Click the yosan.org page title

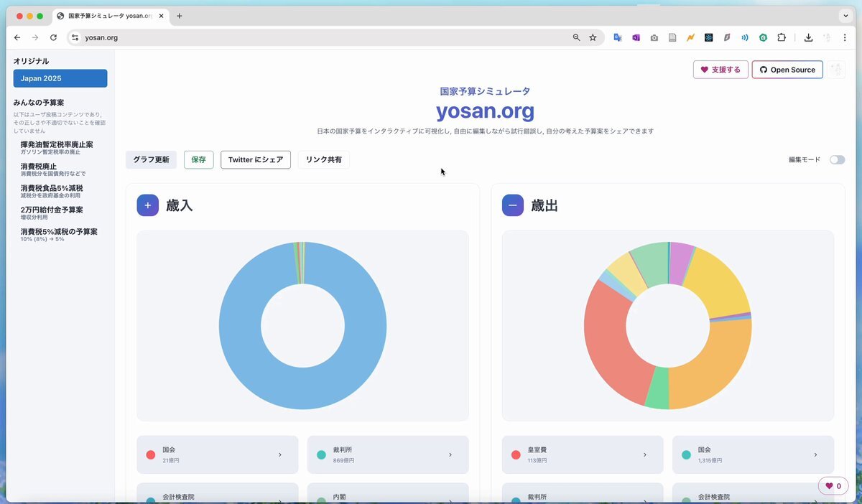pos(485,111)
